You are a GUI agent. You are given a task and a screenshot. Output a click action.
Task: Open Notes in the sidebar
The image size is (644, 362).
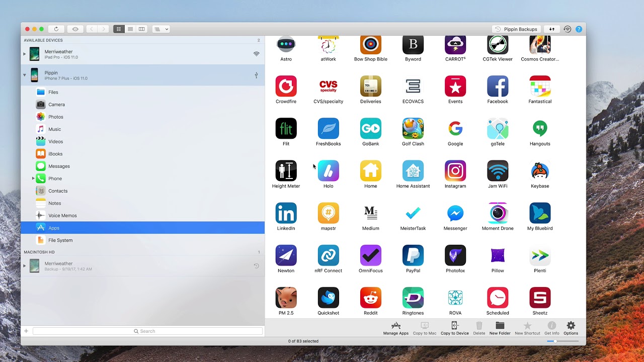point(143,203)
